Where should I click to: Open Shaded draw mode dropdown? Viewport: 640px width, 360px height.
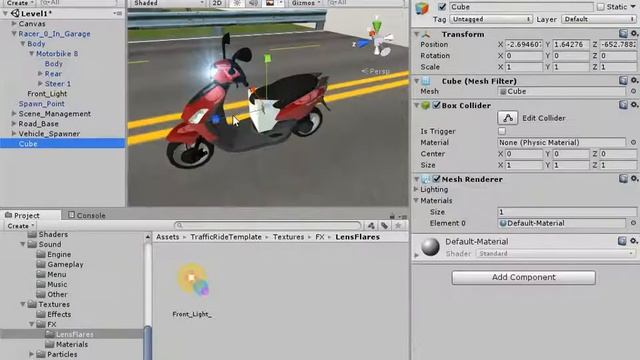(169, 3)
